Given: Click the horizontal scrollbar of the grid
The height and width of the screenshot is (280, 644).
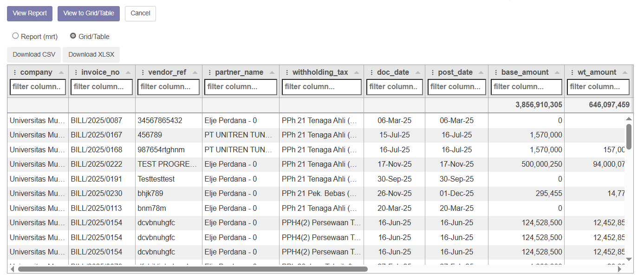Looking at the screenshot, I should [193, 269].
